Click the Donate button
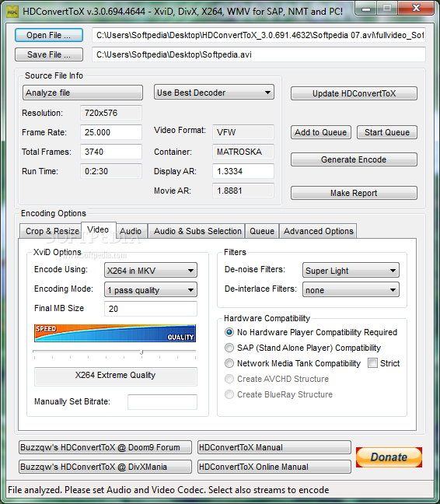Image resolution: width=440 pixels, height=504 pixels. [389, 457]
